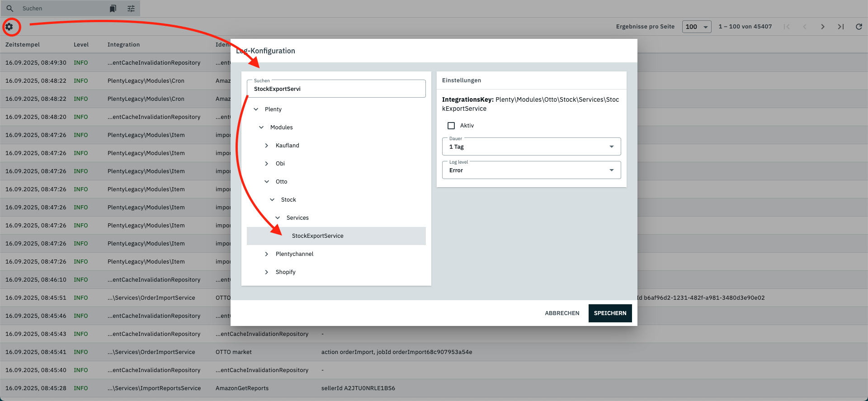
Task: Click the search magnifier icon
Action: click(10, 9)
